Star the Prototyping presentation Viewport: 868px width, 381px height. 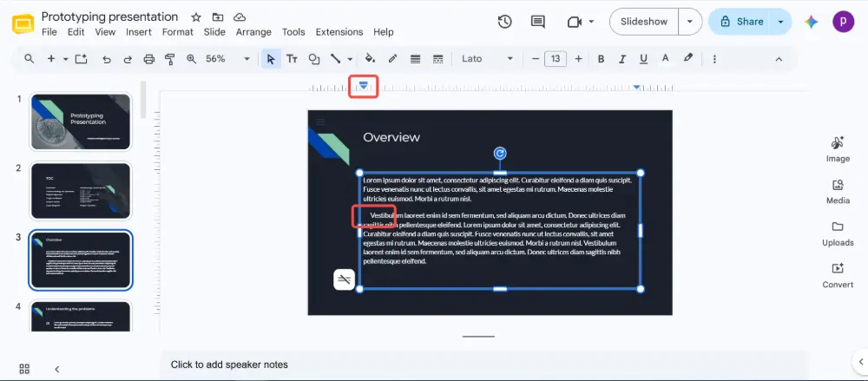196,17
